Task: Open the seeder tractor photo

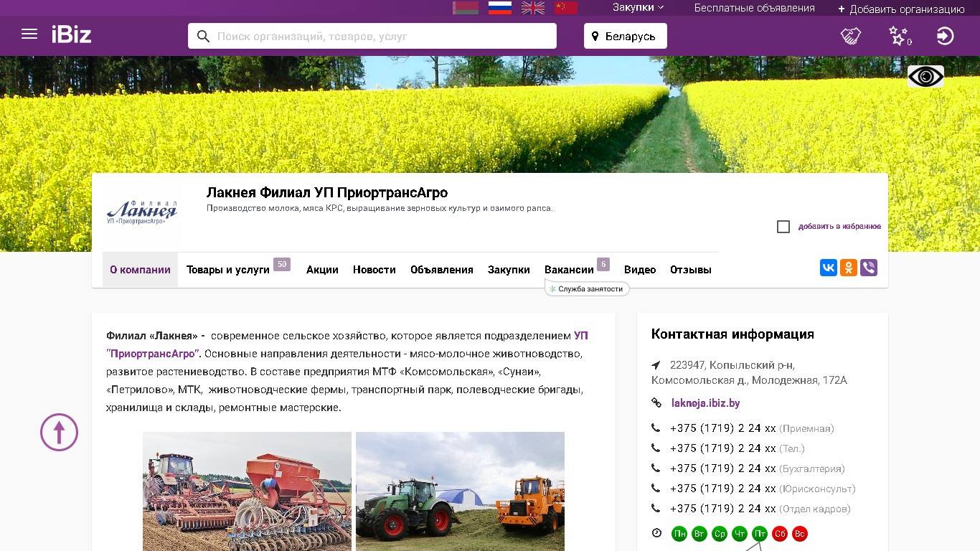Action: (x=247, y=491)
